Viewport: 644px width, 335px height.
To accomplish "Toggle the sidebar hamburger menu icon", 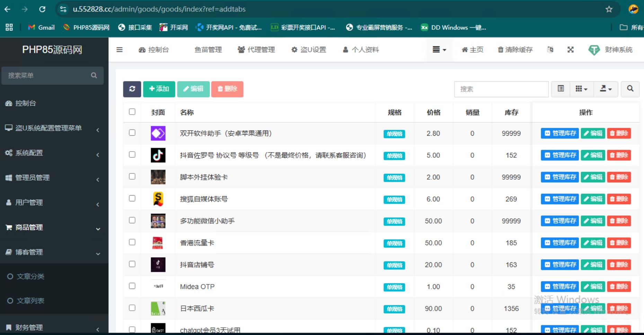I will coord(120,50).
